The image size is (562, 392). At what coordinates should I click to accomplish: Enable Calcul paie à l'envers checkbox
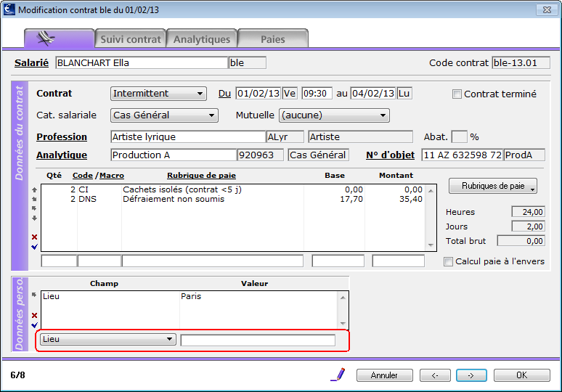point(448,261)
